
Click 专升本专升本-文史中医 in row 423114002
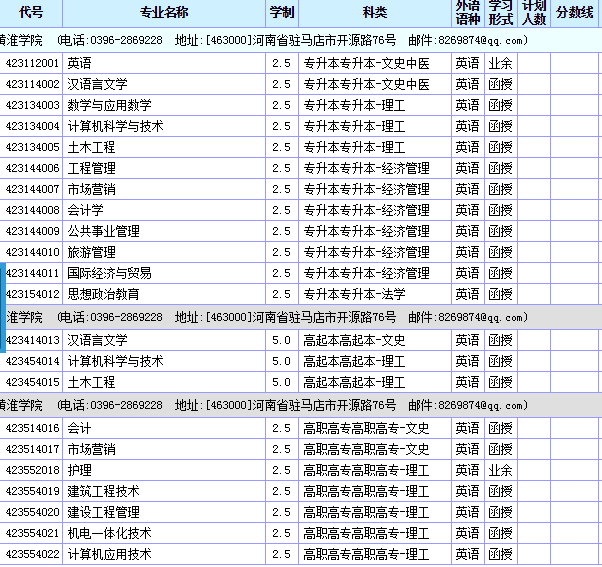point(366,84)
